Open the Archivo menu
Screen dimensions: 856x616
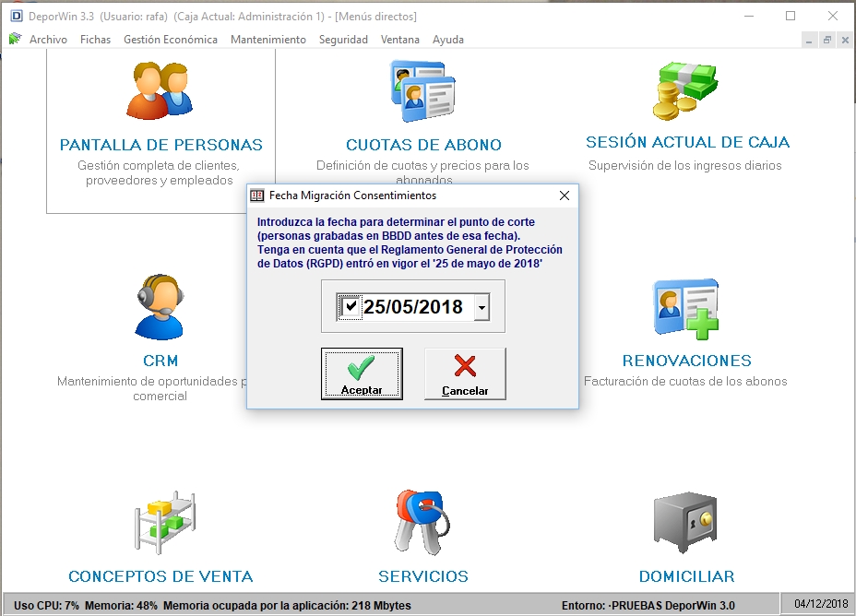[x=48, y=40]
